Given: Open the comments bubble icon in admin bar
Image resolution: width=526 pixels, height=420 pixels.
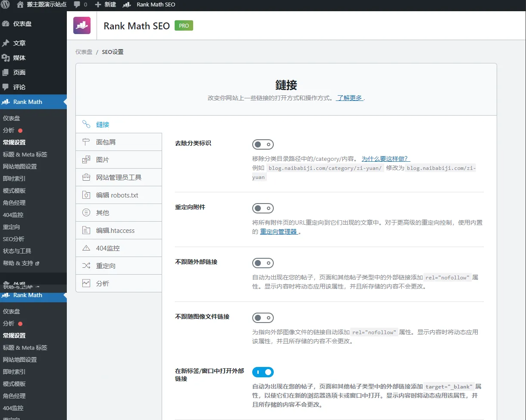Looking at the screenshot, I should click(77, 5).
